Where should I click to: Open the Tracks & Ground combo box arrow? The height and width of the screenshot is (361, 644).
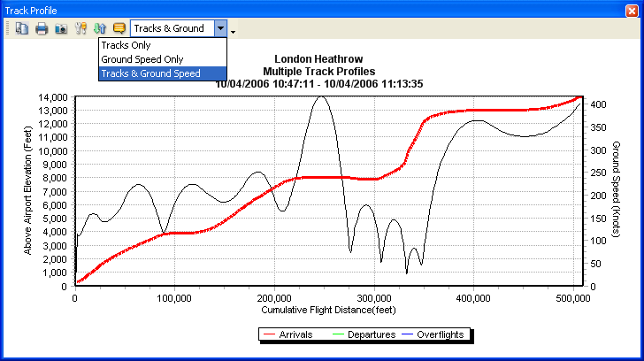(220, 28)
